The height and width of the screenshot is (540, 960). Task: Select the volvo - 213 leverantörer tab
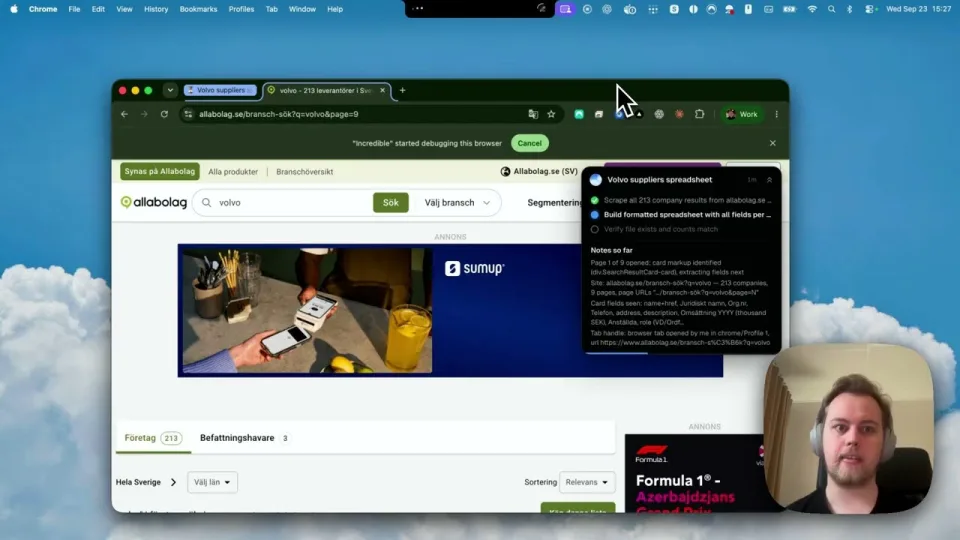[324, 90]
